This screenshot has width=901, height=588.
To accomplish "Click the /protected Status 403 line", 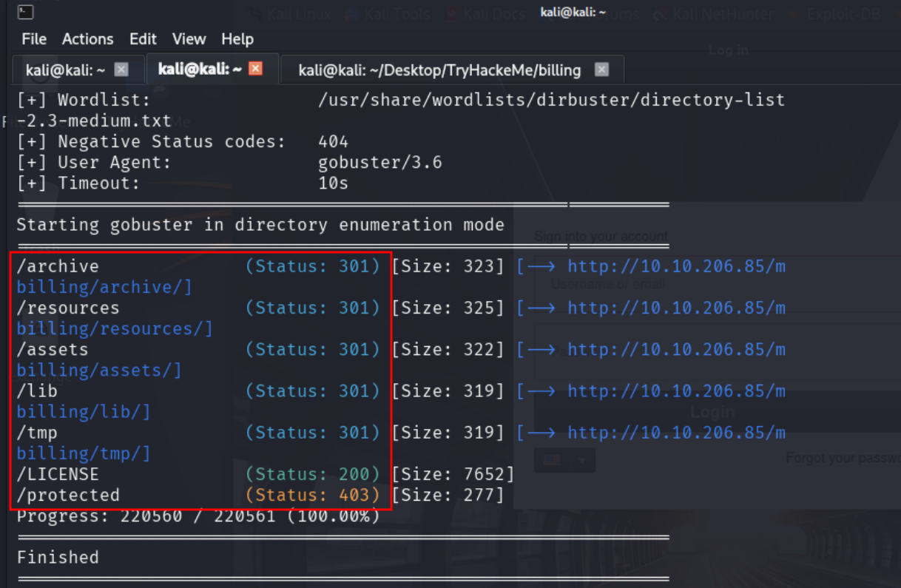I will point(260,495).
